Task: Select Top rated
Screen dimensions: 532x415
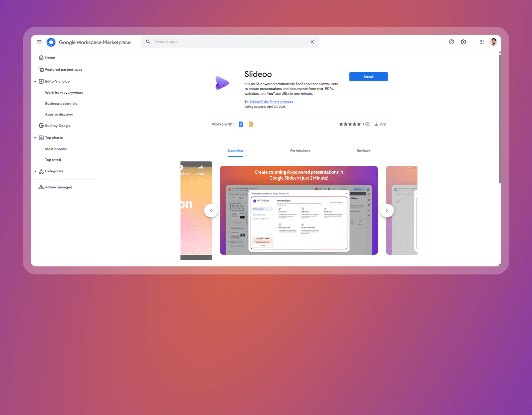Action: pos(53,160)
